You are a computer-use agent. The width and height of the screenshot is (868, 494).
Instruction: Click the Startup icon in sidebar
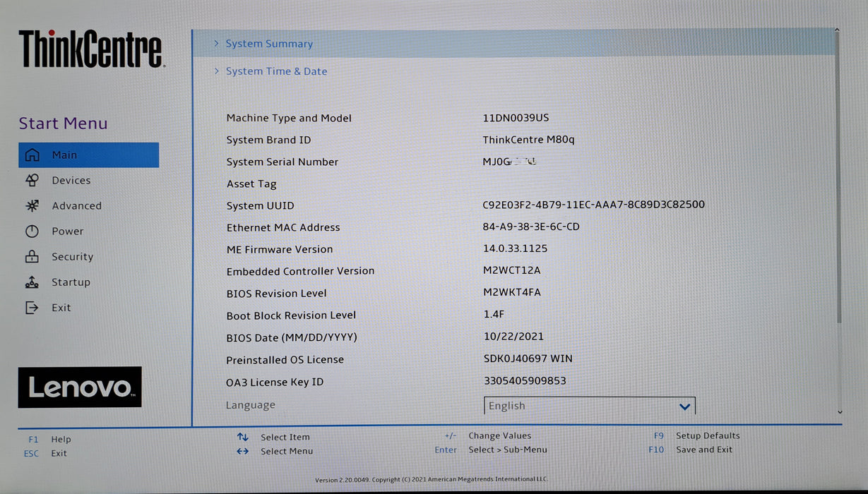(32, 282)
